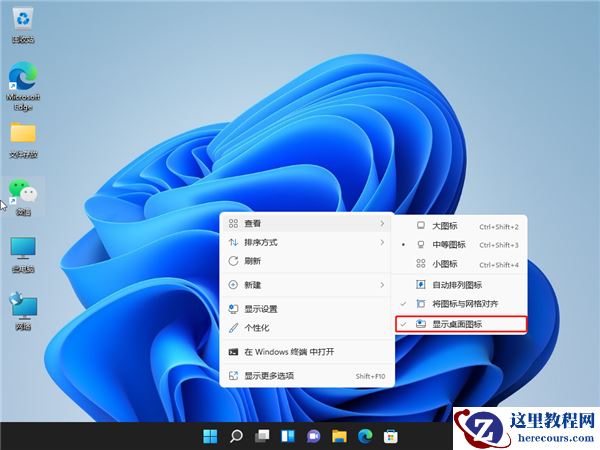600x450 pixels.
Task: Choose 显示更多选项 show more options
Action: coord(307,376)
